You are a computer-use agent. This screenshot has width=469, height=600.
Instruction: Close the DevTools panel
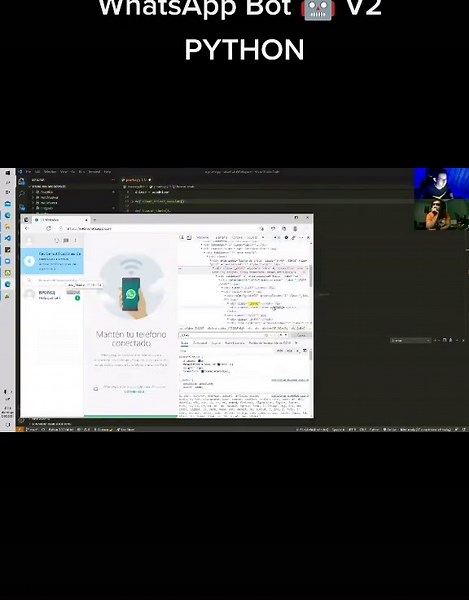tap(308, 238)
